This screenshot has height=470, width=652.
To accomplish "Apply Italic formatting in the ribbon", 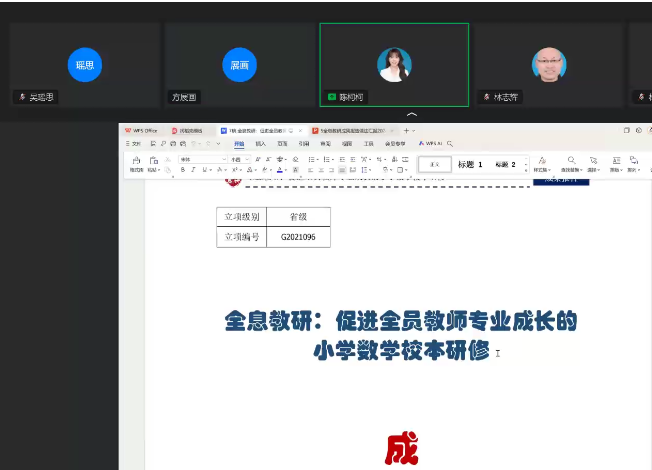I will [192, 170].
